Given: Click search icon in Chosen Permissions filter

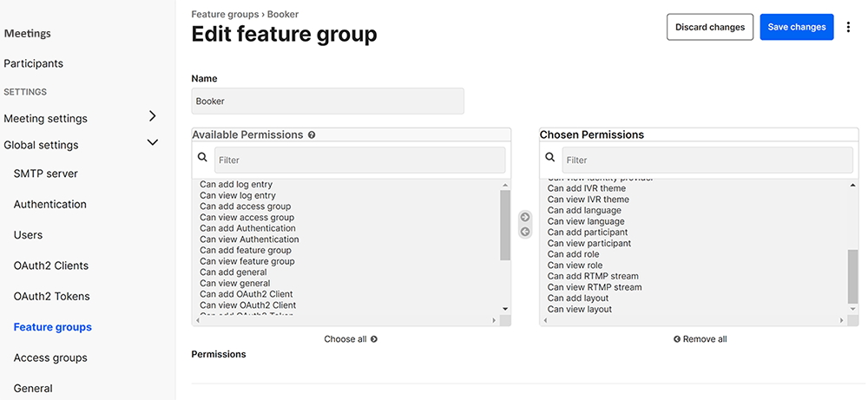Looking at the screenshot, I should pos(550,158).
